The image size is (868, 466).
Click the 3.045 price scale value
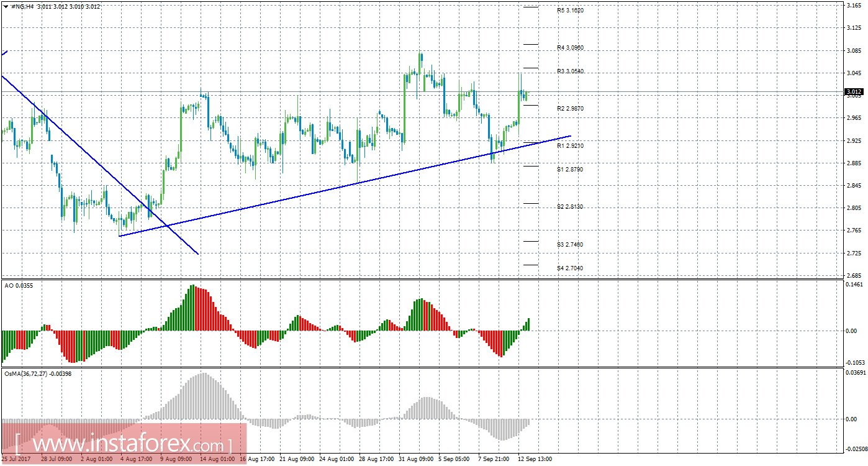(x=853, y=73)
